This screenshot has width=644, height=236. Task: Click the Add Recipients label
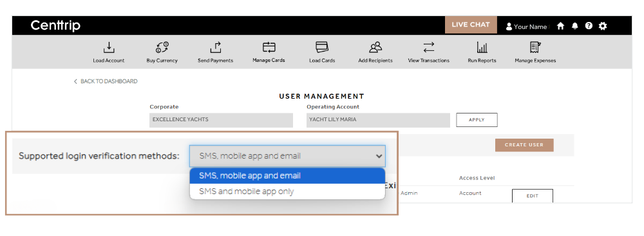375,61
